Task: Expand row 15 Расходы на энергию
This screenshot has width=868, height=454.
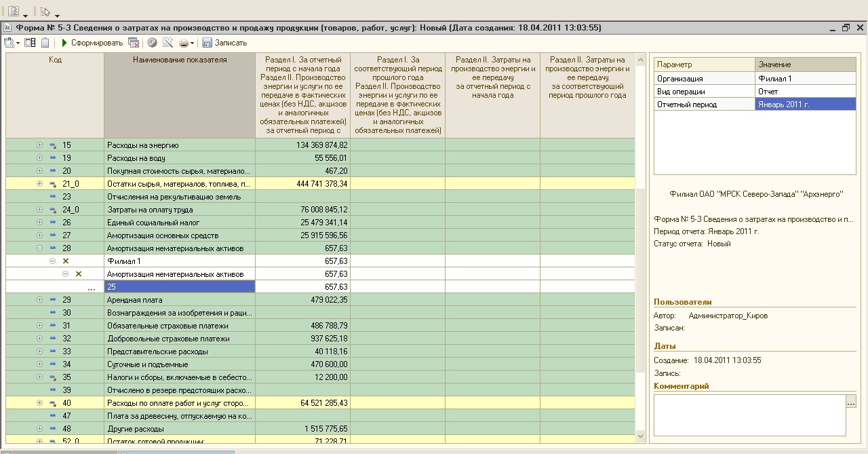Action: (x=40, y=145)
